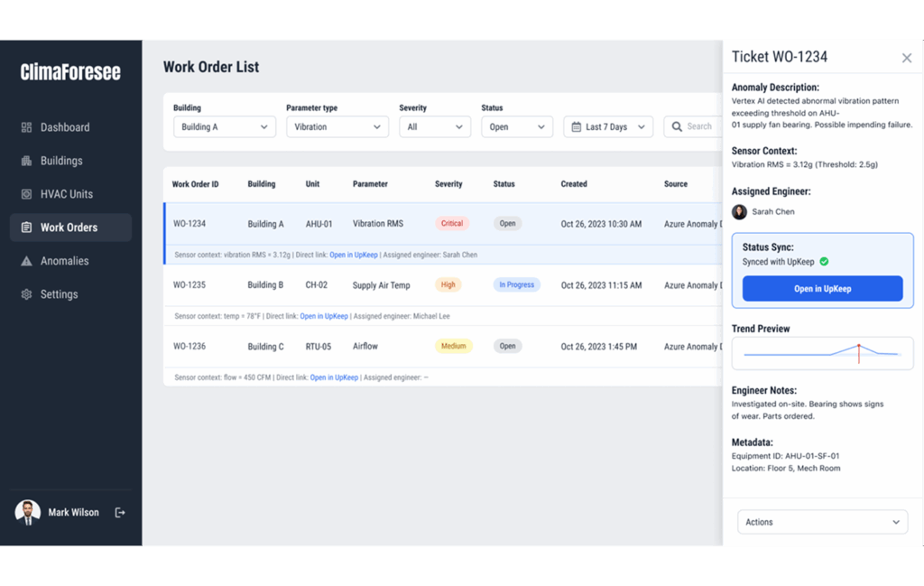Click the calendar icon in date filter
Viewport: 924px width, 586px height.
576,127
